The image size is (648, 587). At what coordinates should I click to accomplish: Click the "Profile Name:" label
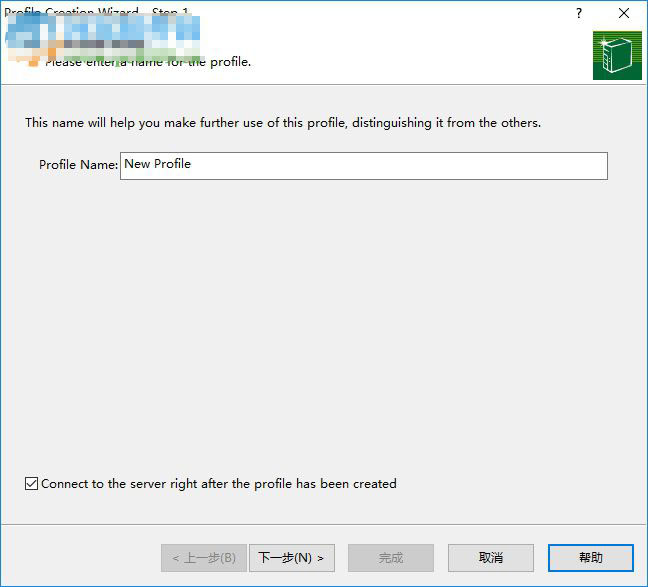coord(78,165)
